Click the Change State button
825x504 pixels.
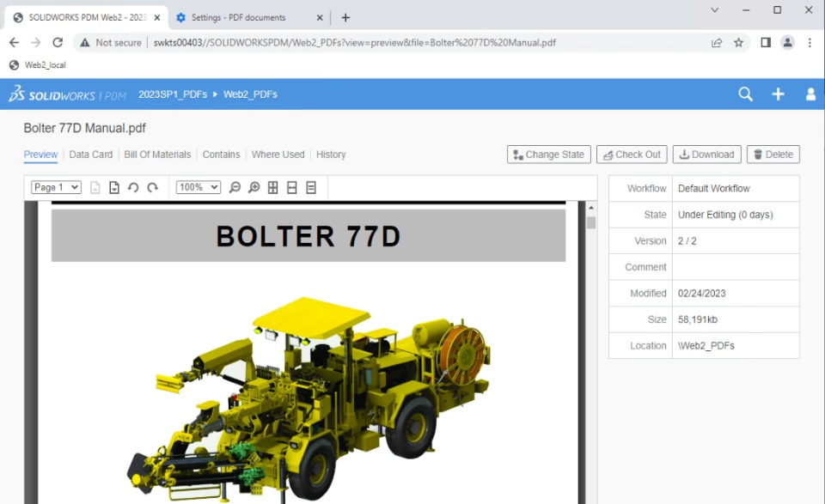(549, 155)
